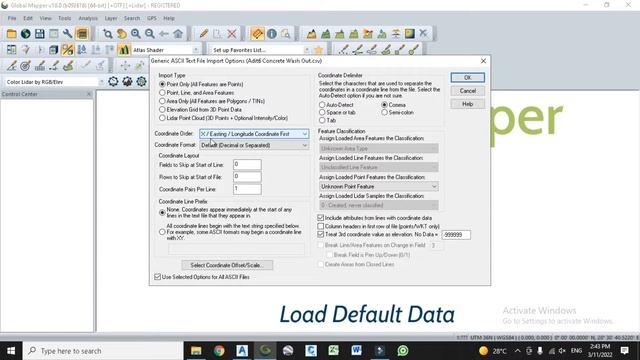Click the Home full view icon
This screenshot has height=360, width=640.
178,34
